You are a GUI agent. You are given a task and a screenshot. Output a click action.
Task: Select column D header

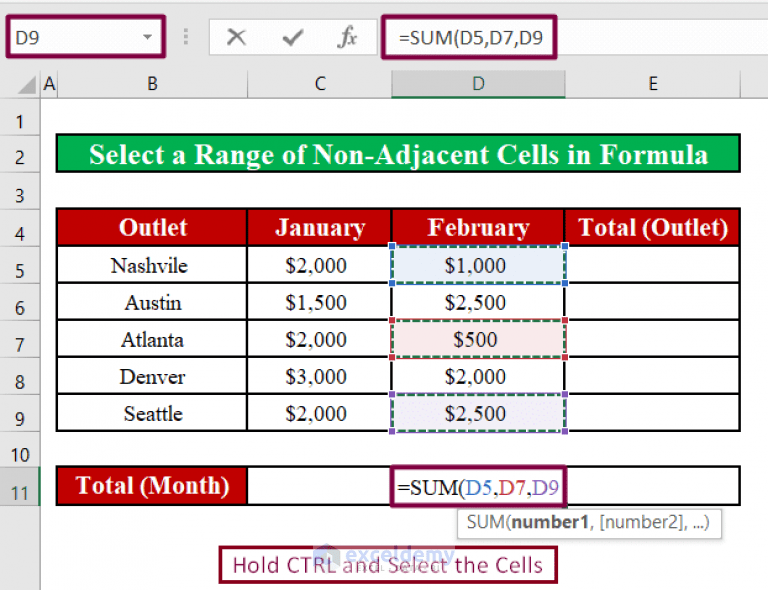[478, 84]
